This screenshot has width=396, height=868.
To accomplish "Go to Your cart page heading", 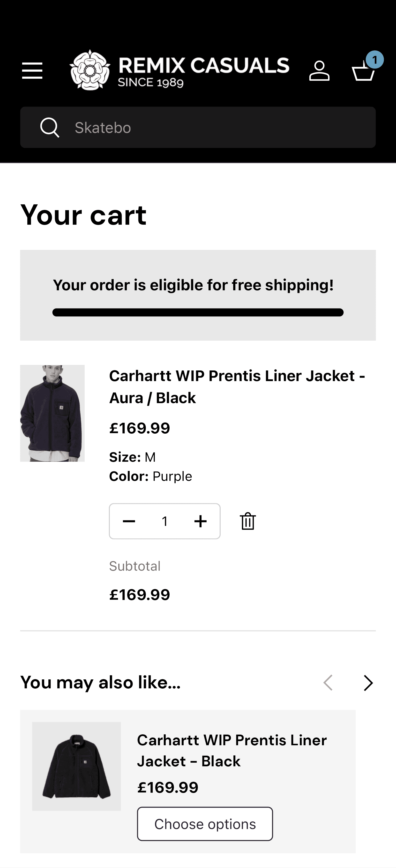I will (x=83, y=215).
